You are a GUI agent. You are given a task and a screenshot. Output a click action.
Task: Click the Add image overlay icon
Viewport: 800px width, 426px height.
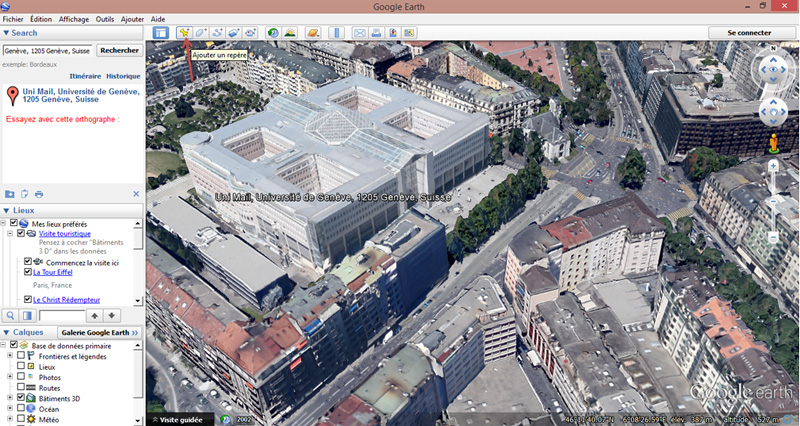tap(234, 33)
